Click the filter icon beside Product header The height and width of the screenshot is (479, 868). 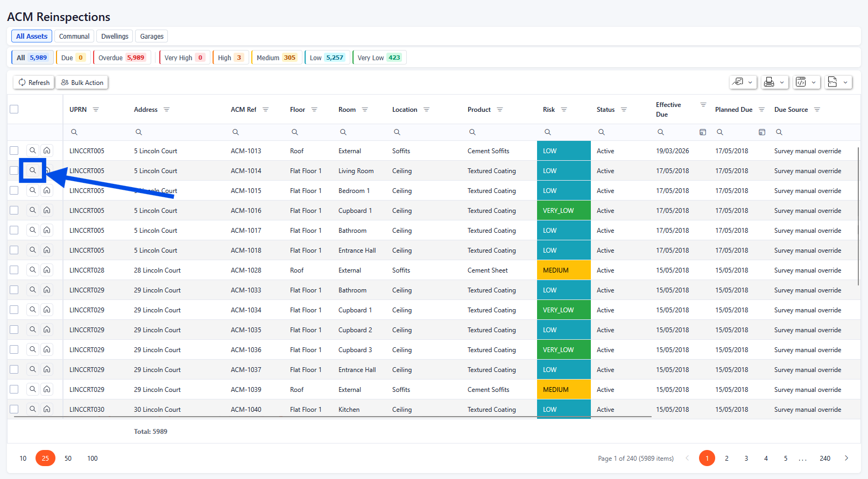[x=500, y=110]
